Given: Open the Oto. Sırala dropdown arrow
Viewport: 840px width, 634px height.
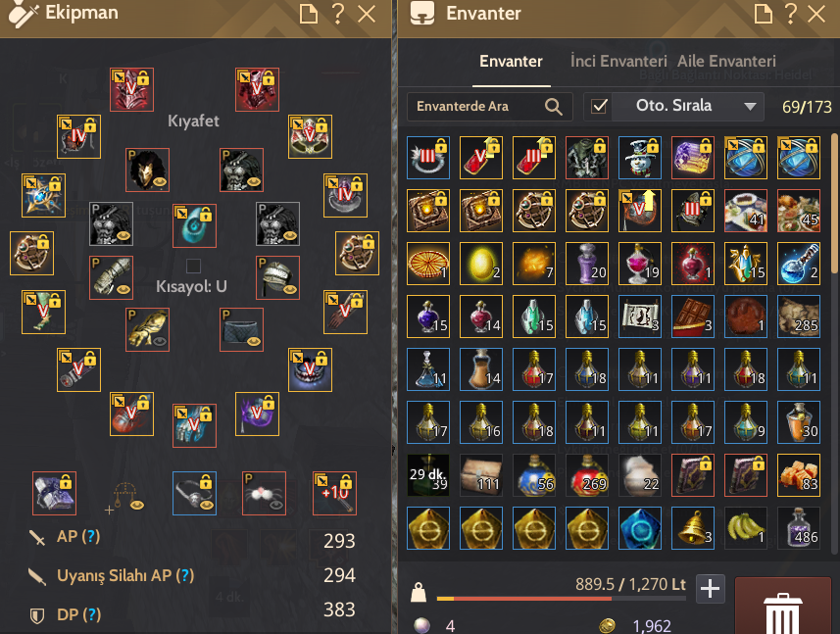Looking at the screenshot, I should pos(750,107).
